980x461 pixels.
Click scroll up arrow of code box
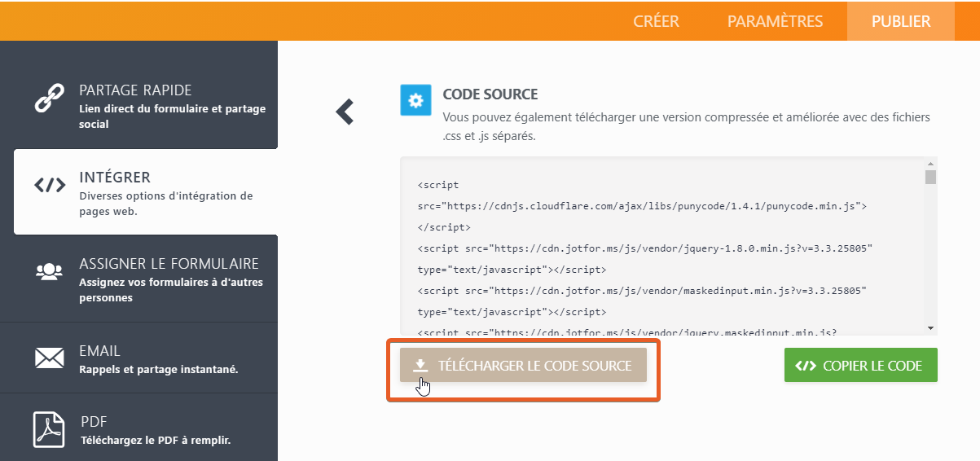(x=930, y=163)
